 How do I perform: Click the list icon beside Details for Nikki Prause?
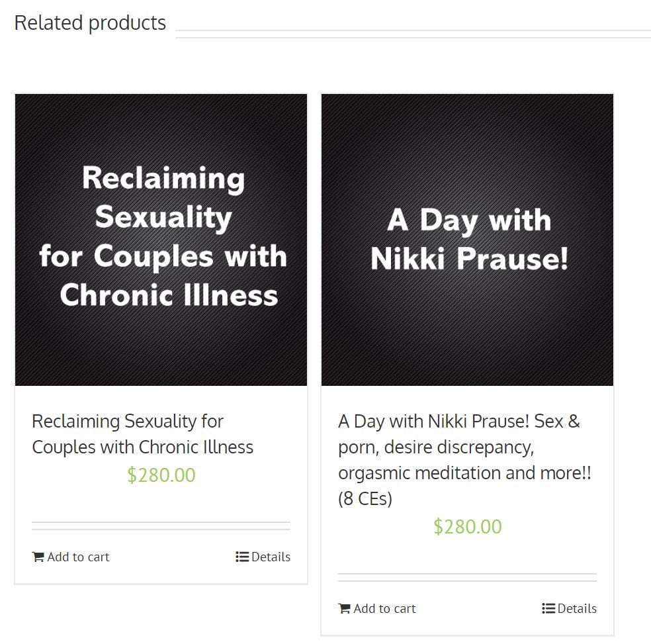pos(548,609)
